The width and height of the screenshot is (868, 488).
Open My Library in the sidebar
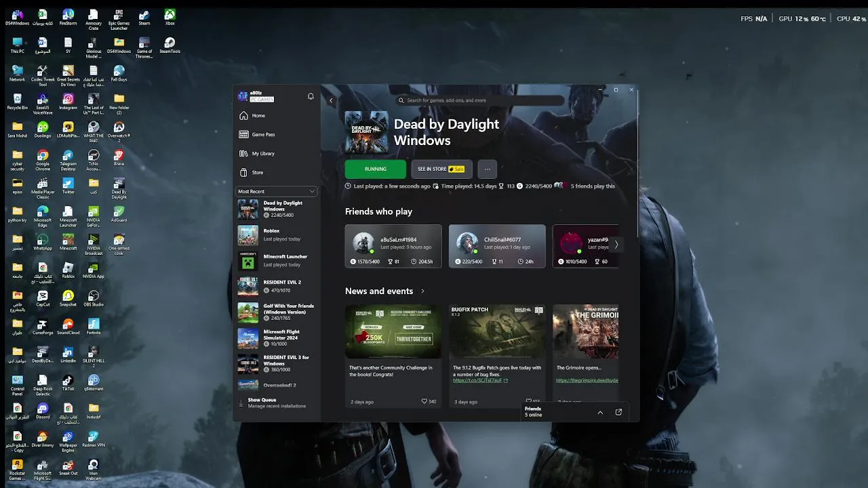tap(277, 153)
